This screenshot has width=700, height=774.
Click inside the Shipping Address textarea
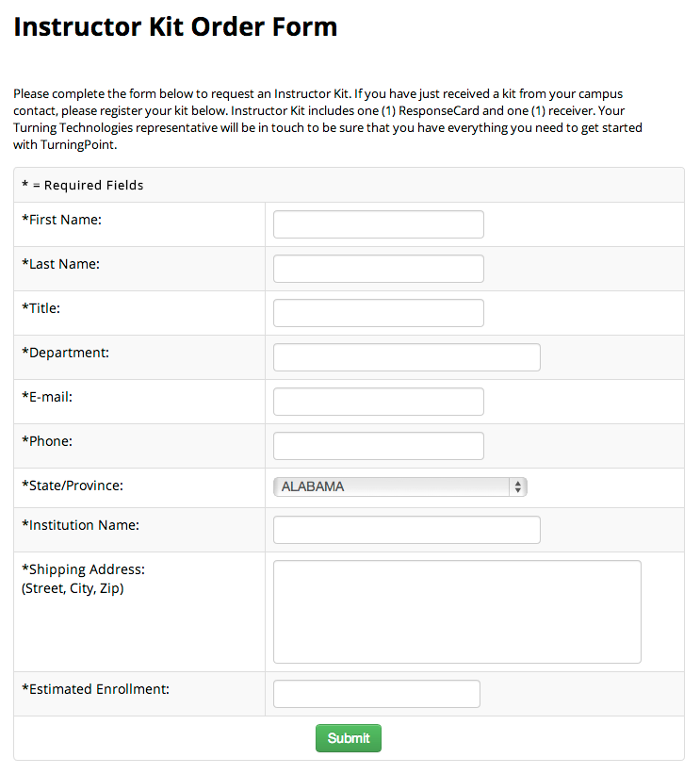(456, 611)
